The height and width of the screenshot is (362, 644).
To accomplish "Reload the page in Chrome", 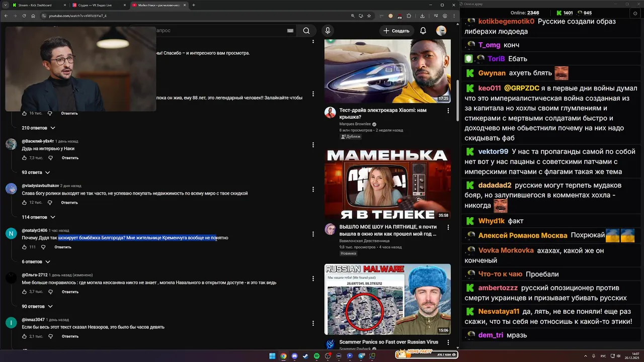I will coord(24,16).
